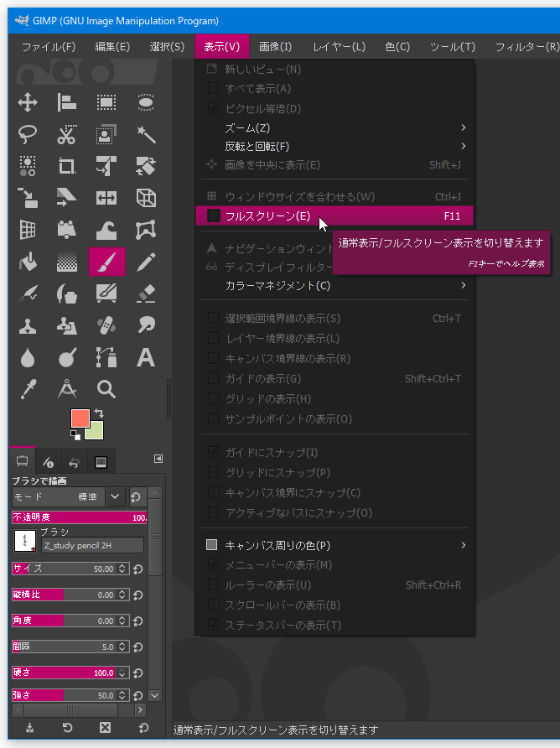Expand the 反転と回転(F) submenu
560x748 pixels.
(334, 146)
